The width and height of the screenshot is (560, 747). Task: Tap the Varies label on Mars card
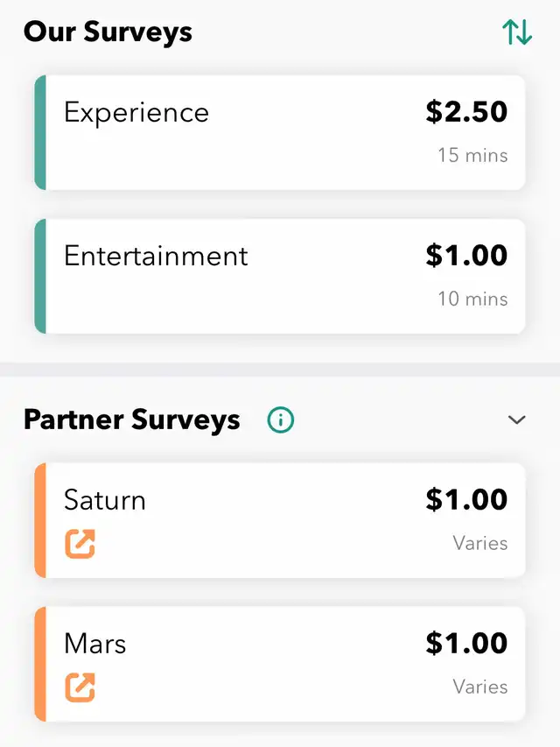coord(479,687)
